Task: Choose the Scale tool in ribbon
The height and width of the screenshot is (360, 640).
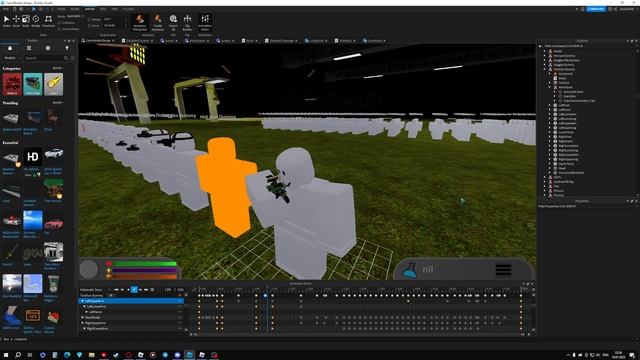Action: 26,21
